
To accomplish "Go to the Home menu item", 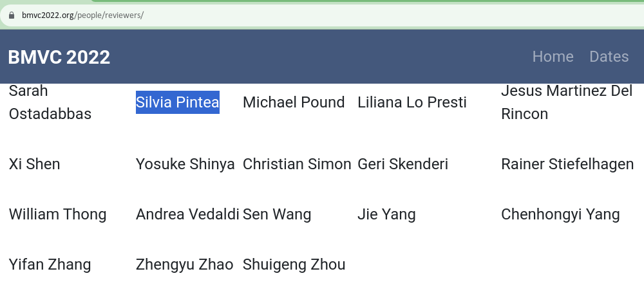I will (x=553, y=57).
